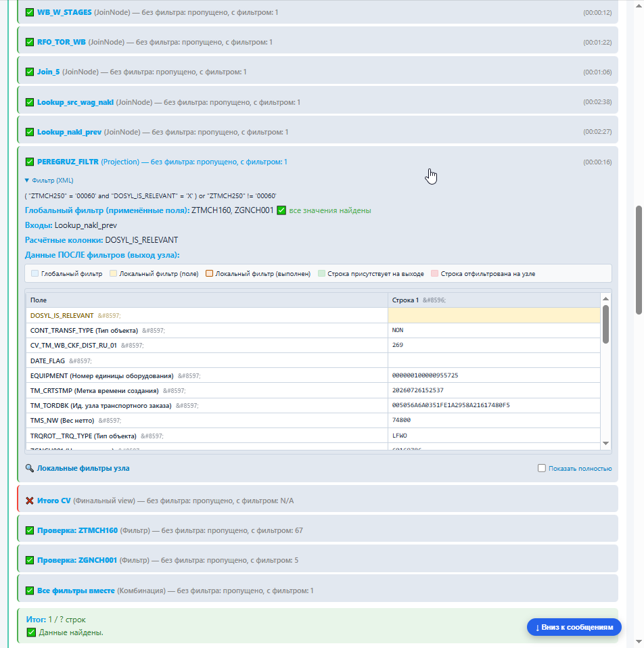The height and width of the screenshot is (648, 644).
Task: Sort table by the Поле column header
Action: tap(207, 300)
